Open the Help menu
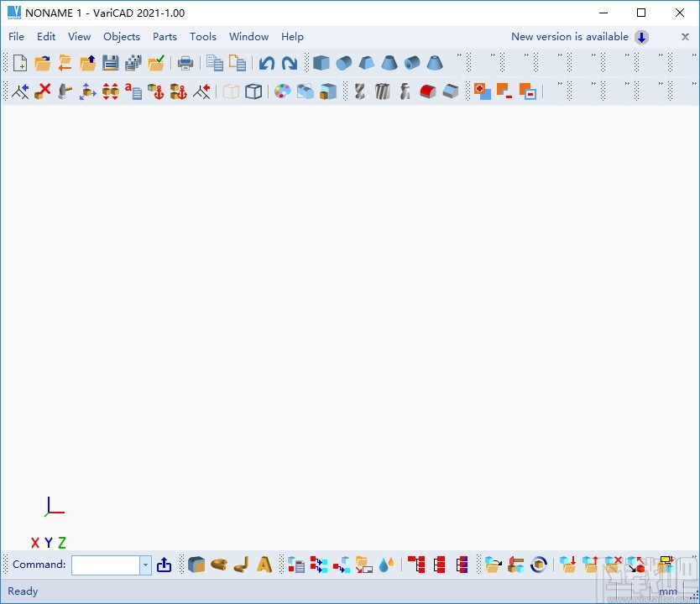Image resolution: width=700 pixels, height=604 pixels. coord(292,37)
